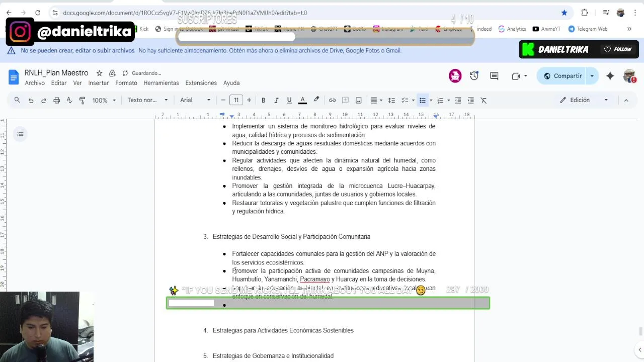Toggle italic formatting
Screen dimensions: 644x362
(x=276, y=100)
